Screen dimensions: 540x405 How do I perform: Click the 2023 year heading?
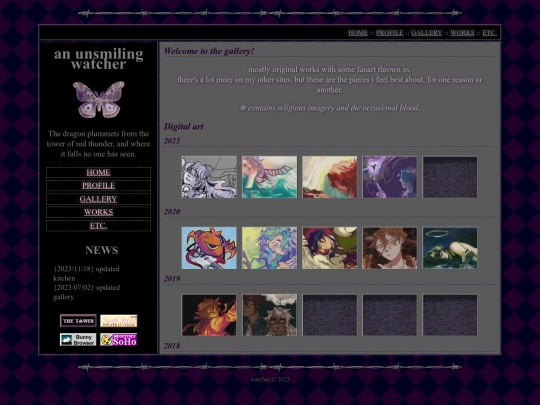point(172,141)
